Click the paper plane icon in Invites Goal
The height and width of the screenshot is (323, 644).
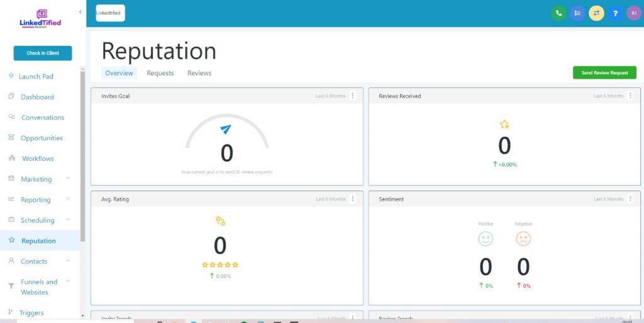[226, 129]
